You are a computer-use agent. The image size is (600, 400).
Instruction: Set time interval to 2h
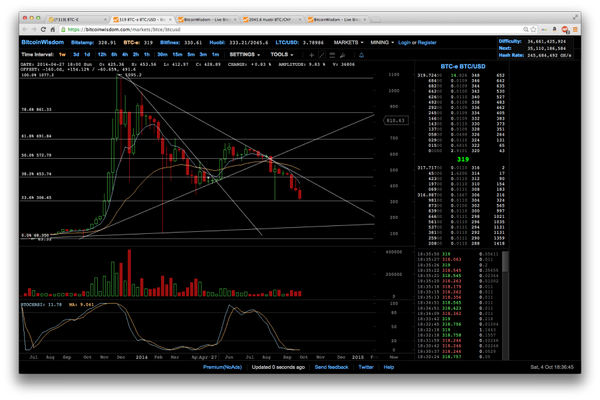click(136, 55)
